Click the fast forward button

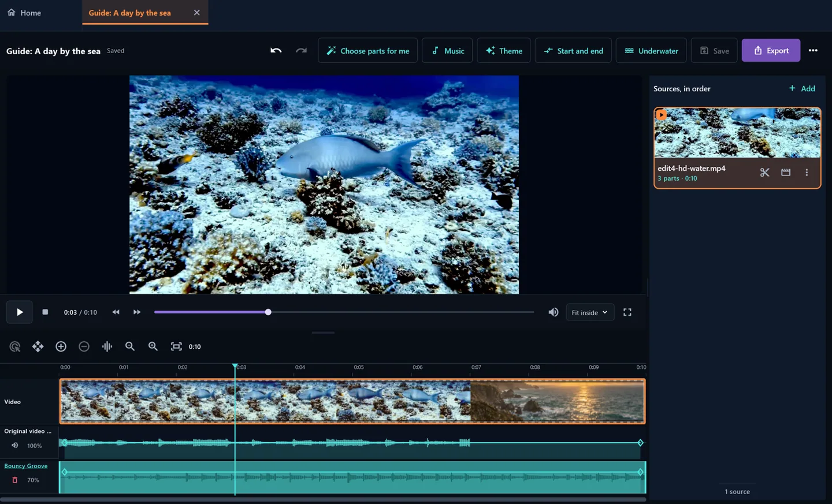point(137,312)
